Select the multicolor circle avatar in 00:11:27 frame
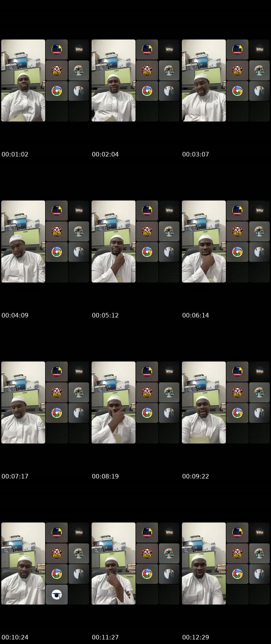271x644 pixels. pos(147,574)
